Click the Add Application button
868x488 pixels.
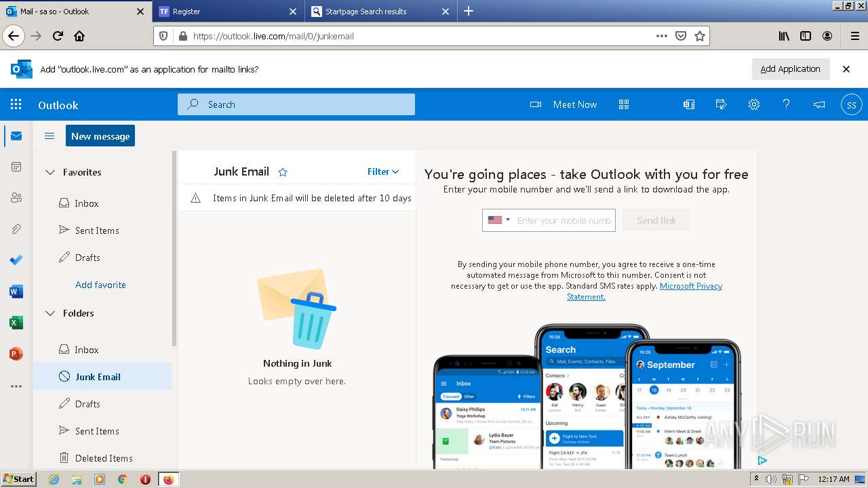pos(790,69)
